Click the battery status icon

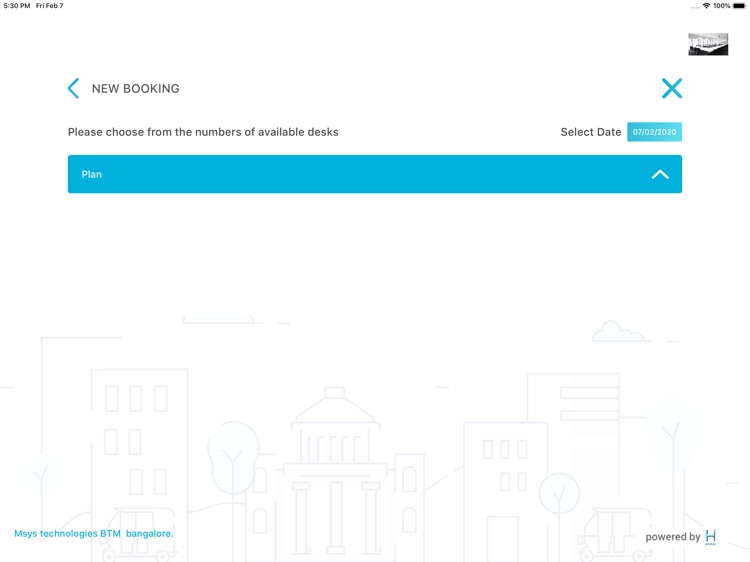[x=739, y=6]
